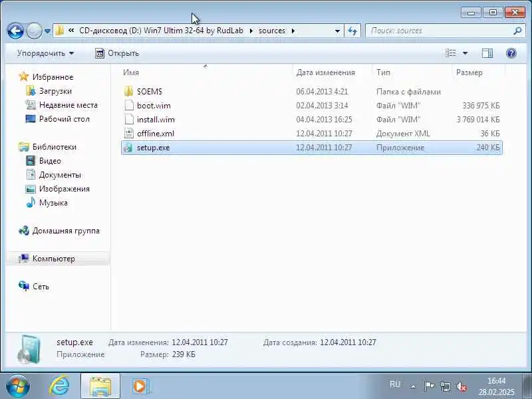Image resolution: width=532 pixels, height=399 pixels.
Task: Click the sources breadcrumb segment
Action: tap(272, 31)
